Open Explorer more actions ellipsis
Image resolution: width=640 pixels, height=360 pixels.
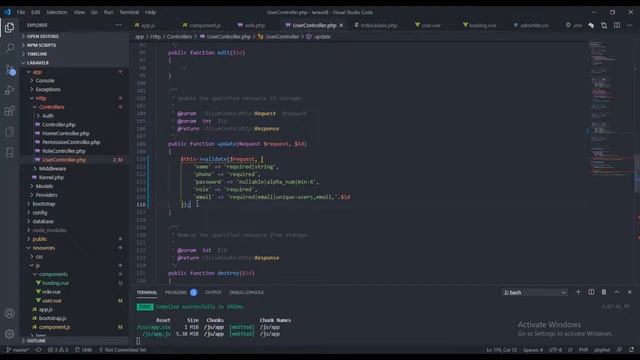pyautogui.click(x=118, y=25)
